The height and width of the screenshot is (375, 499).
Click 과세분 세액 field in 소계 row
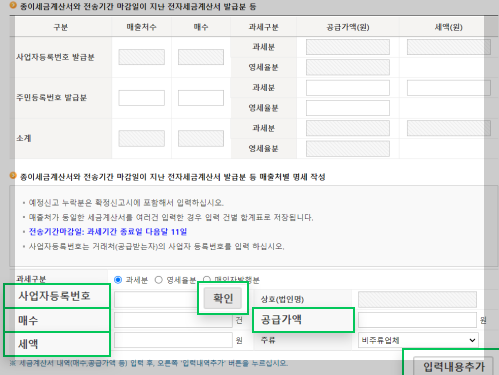tap(449, 128)
